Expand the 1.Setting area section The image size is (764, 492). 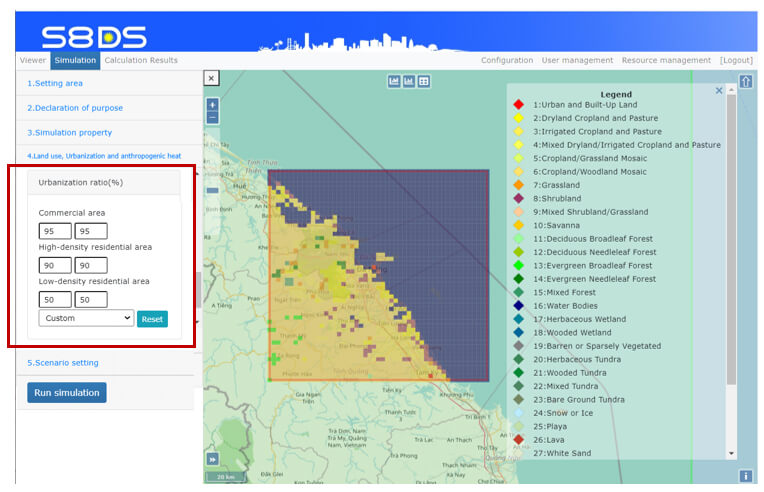pyautogui.click(x=55, y=83)
